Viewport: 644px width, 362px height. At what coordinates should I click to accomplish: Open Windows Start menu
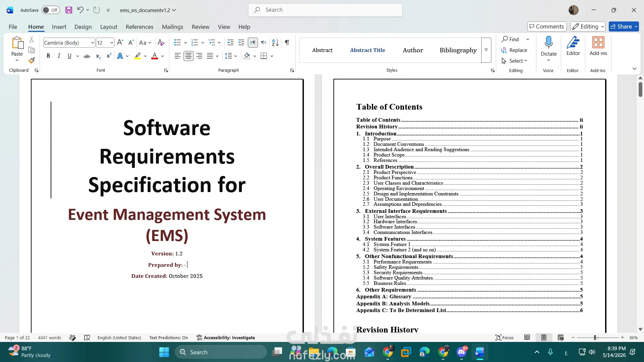coord(164,352)
